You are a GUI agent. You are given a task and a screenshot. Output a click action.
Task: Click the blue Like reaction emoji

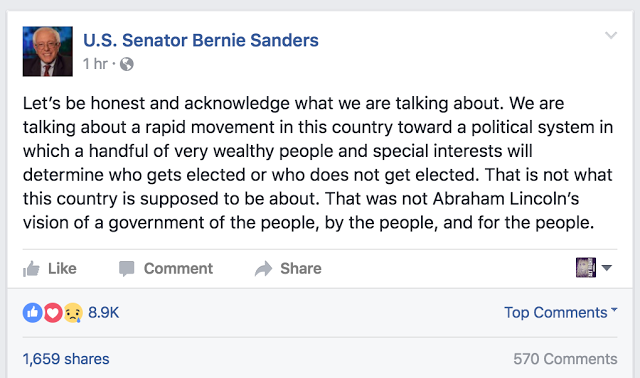33,313
